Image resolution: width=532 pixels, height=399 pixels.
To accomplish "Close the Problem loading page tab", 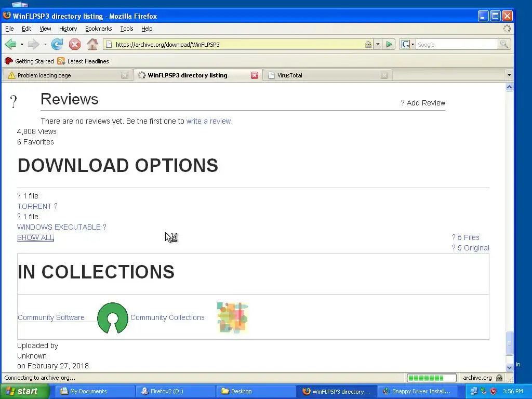I will coord(125,75).
